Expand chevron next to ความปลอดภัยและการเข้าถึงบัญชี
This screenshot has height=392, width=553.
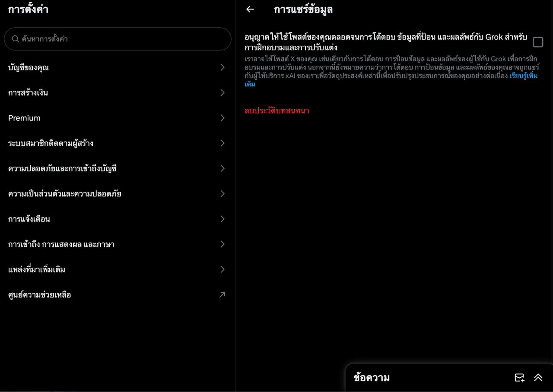coord(222,168)
